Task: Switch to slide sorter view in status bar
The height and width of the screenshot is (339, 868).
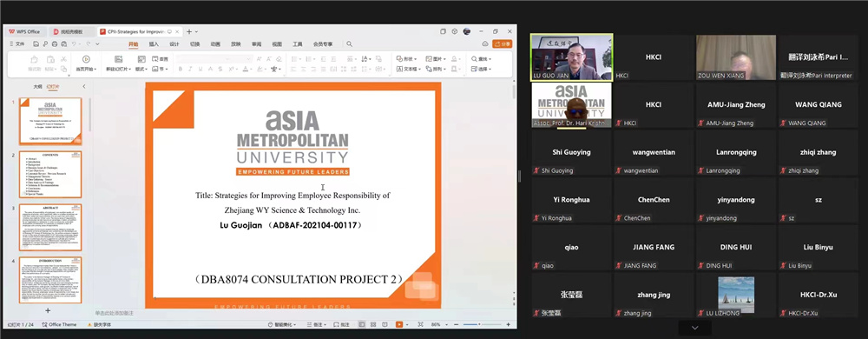Action: tap(373, 324)
